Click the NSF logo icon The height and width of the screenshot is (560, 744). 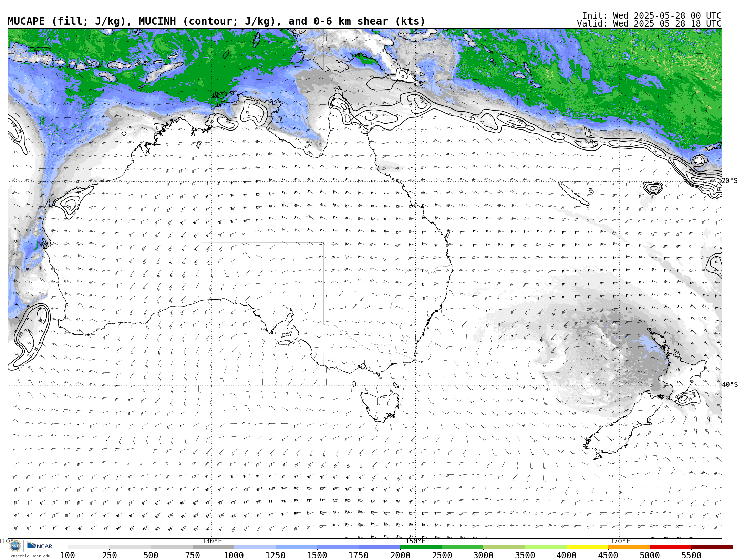pos(15,546)
